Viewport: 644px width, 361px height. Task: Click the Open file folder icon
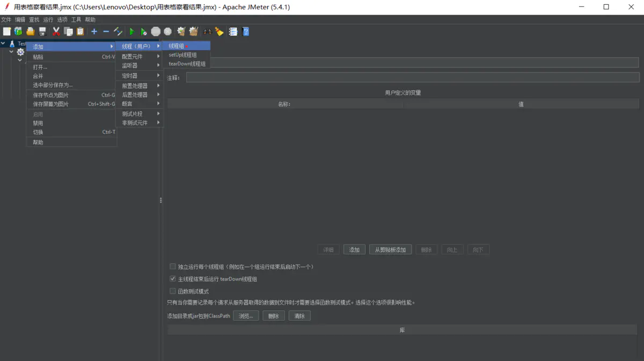31,32
